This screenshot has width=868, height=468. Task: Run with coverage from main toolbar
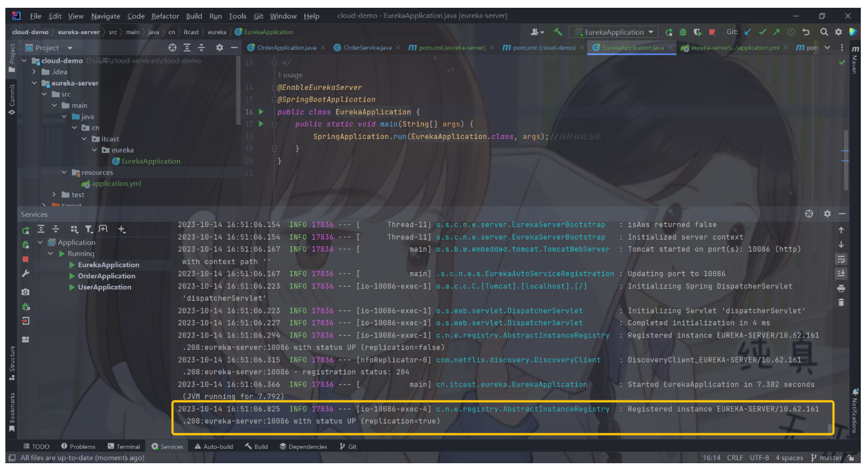tap(697, 32)
